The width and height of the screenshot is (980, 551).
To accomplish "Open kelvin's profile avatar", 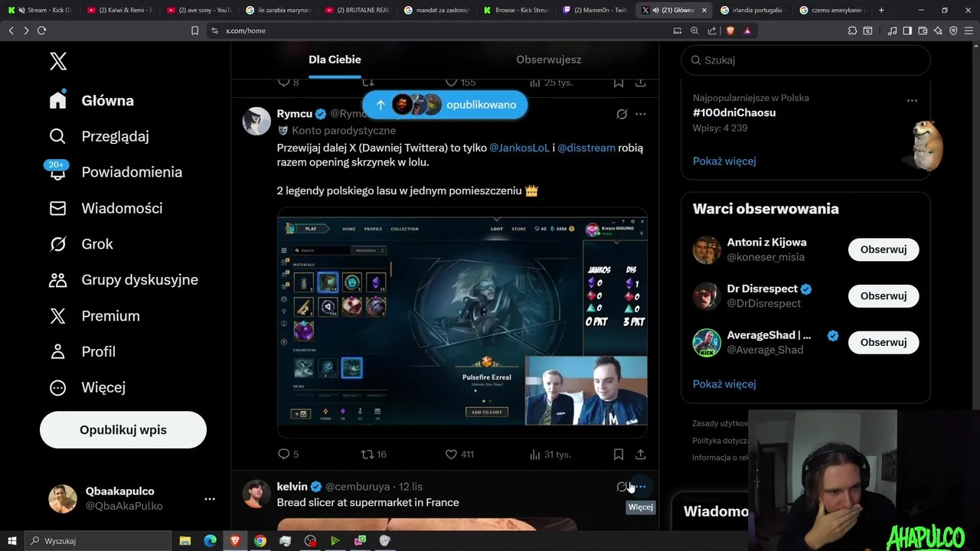I will [x=256, y=494].
